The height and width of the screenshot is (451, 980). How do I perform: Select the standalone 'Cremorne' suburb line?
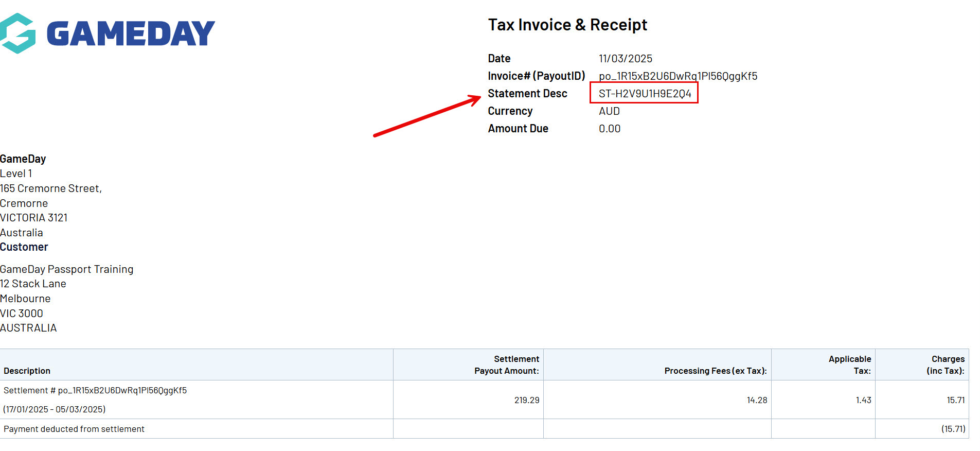24,203
